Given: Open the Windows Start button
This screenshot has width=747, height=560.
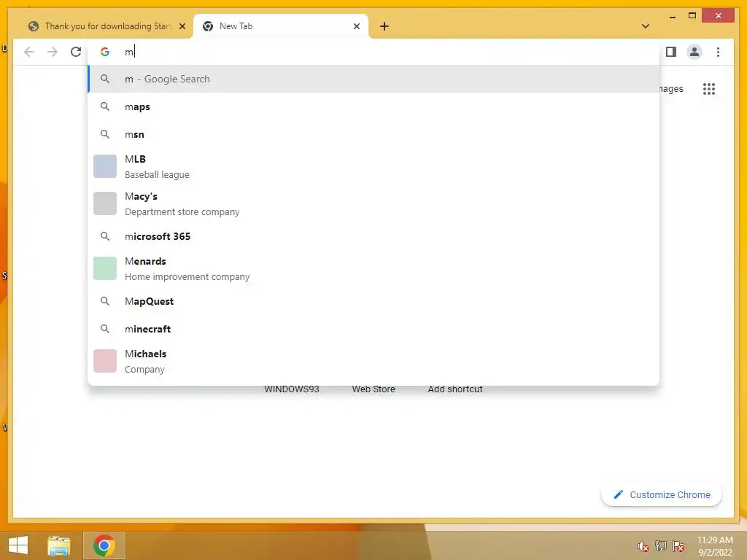Looking at the screenshot, I should pyautogui.click(x=18, y=545).
